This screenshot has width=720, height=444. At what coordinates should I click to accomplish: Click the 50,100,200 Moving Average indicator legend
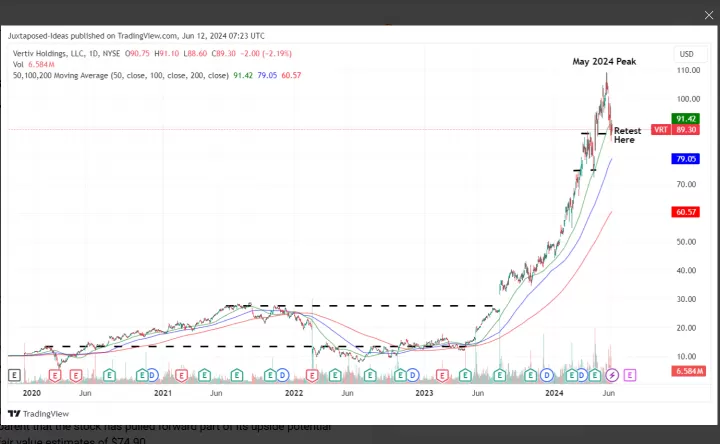tap(120, 76)
